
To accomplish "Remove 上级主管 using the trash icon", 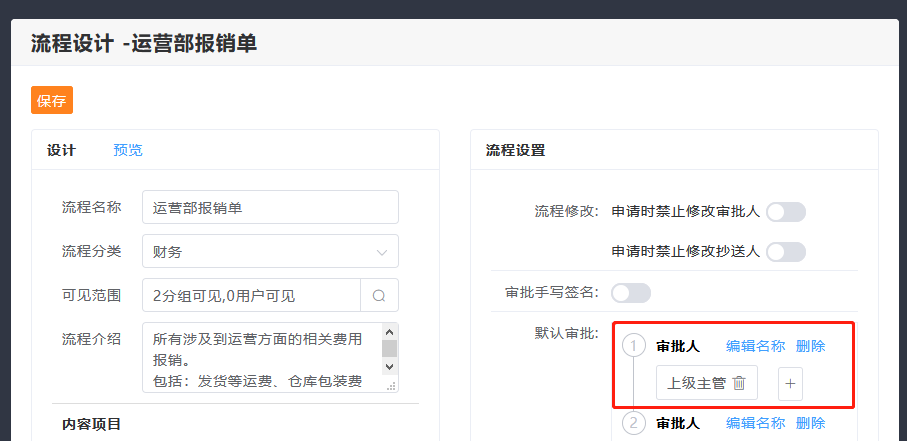I will [x=739, y=383].
